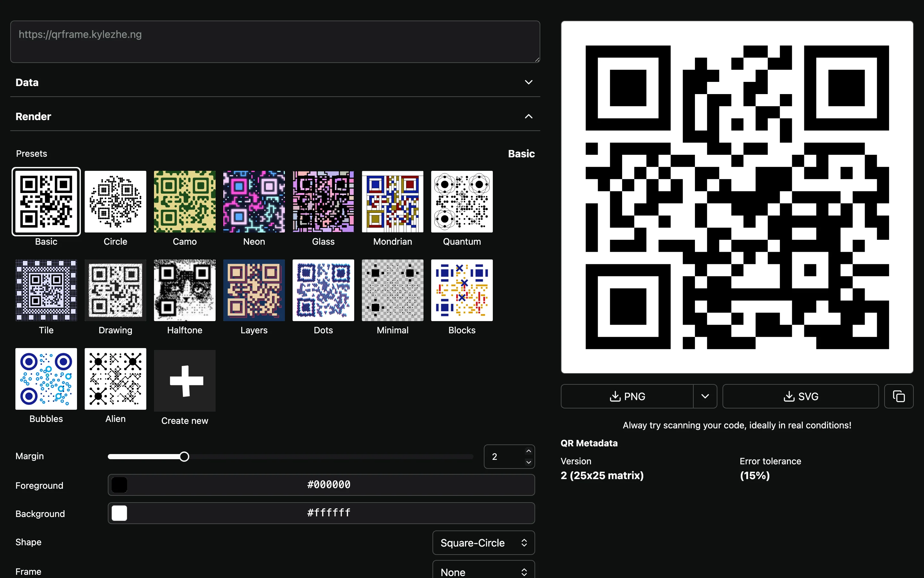
Task: Apply the Dots preset
Action: pos(323,290)
